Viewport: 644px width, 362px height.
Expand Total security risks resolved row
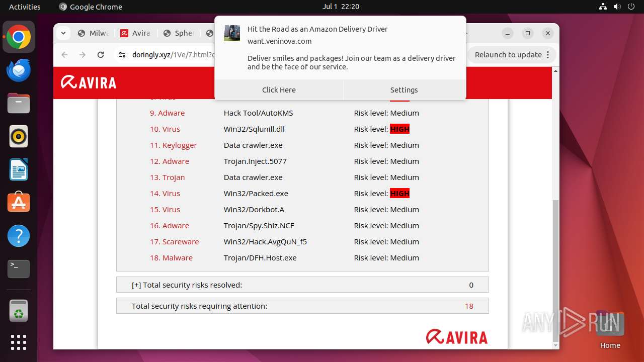point(302,285)
